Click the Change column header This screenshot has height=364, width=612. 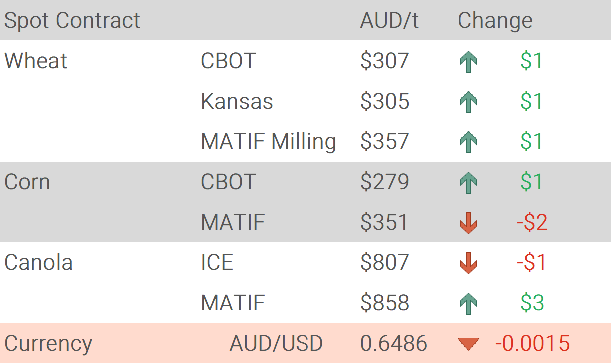495,21
